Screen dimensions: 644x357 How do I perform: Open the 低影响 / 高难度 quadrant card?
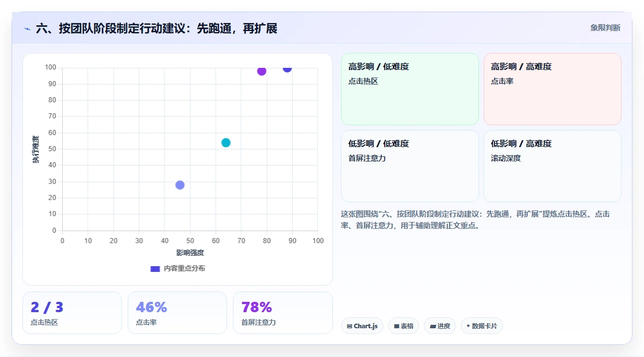click(553, 166)
